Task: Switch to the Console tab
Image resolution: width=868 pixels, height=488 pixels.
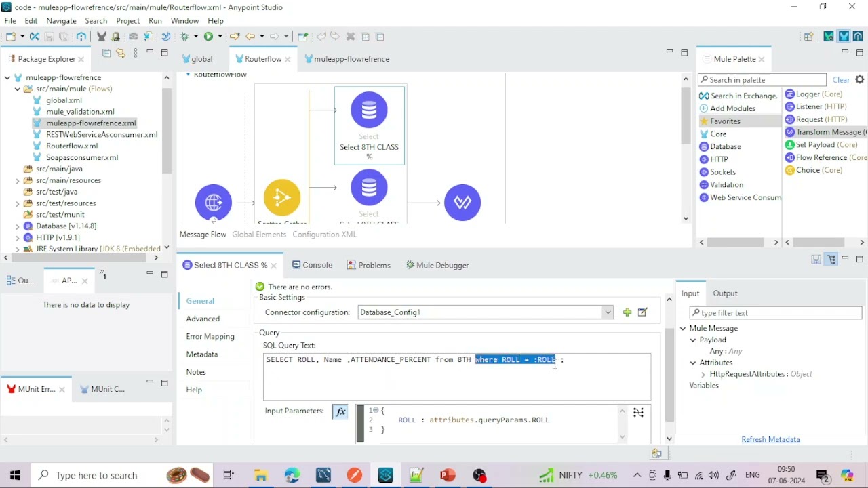Action: coord(312,265)
